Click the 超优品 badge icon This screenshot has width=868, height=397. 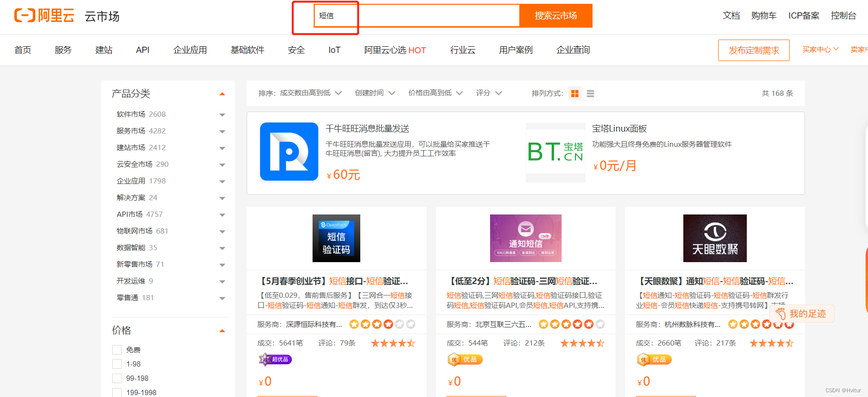(x=275, y=359)
